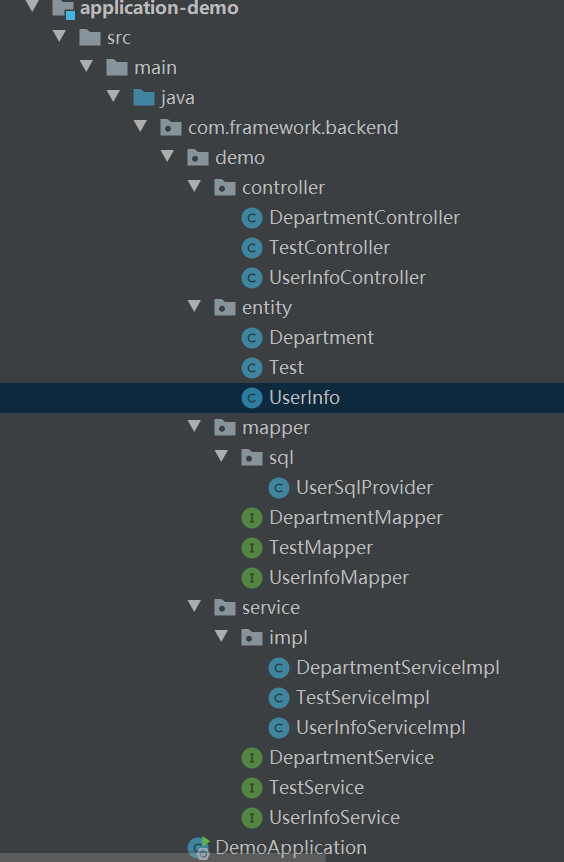Viewport: 564px width, 862px height.
Task: Click the UserSqlProvider class icon
Action: tap(279, 488)
